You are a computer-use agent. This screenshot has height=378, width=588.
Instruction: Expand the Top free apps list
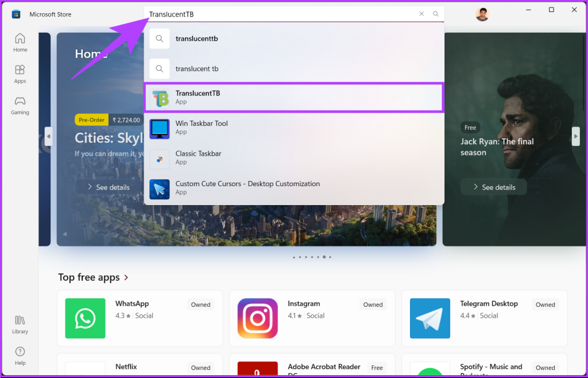(125, 277)
